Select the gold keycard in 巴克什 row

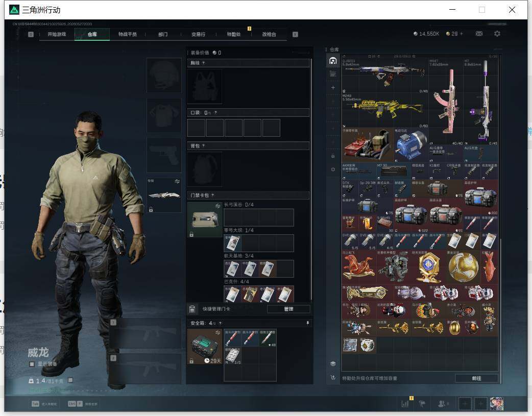250,294
